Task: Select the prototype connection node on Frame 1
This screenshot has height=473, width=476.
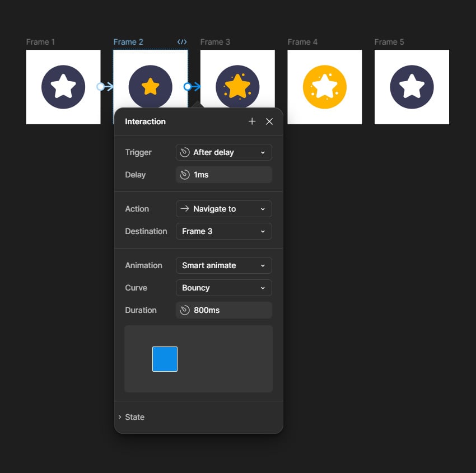Action: tap(100, 87)
